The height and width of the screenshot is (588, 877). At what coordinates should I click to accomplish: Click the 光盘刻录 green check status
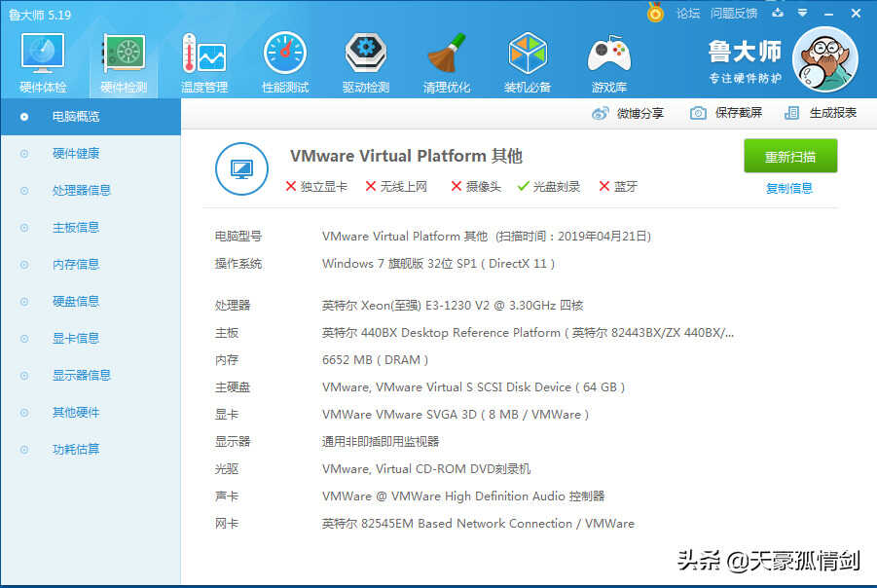549,187
